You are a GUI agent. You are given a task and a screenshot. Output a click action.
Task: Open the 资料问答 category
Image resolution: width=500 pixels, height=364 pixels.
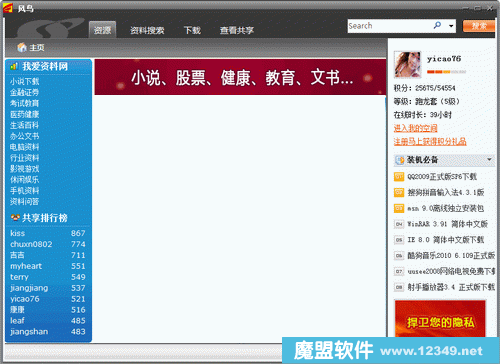pyautogui.click(x=24, y=201)
